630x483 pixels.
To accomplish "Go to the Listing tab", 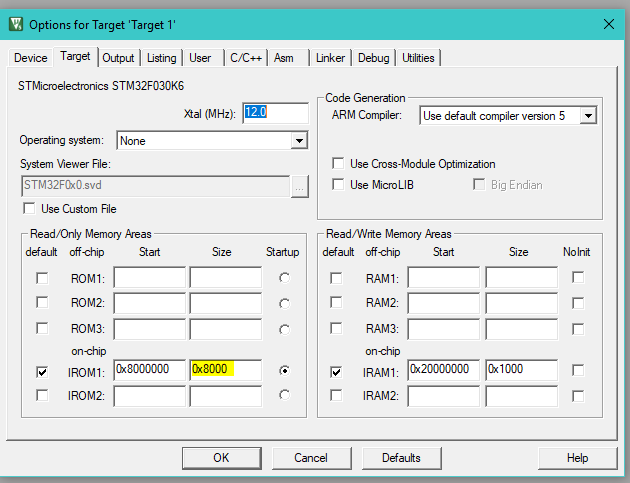I will point(162,58).
